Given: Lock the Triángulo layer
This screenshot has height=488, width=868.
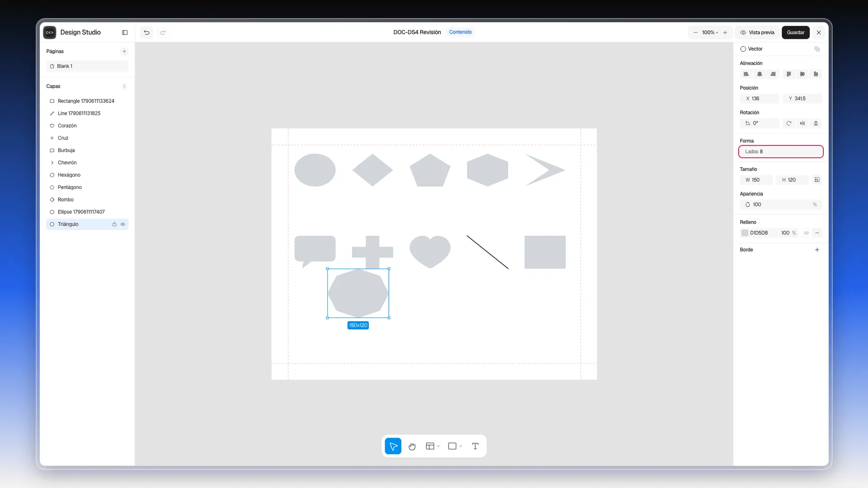Looking at the screenshot, I should [x=114, y=225].
